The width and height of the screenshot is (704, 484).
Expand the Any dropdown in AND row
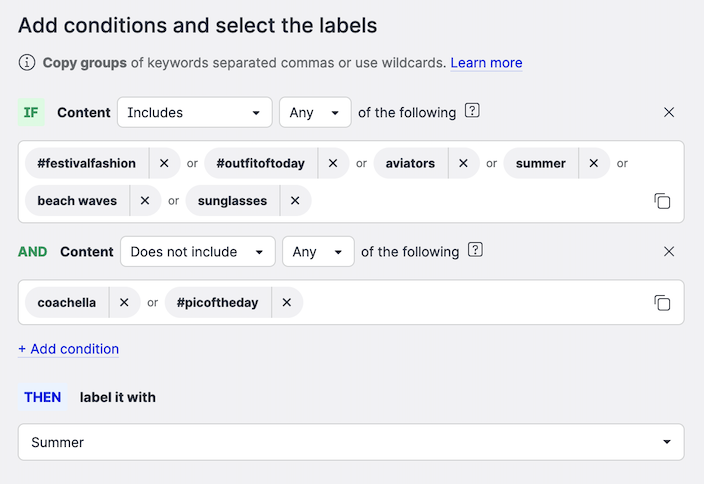pos(317,251)
